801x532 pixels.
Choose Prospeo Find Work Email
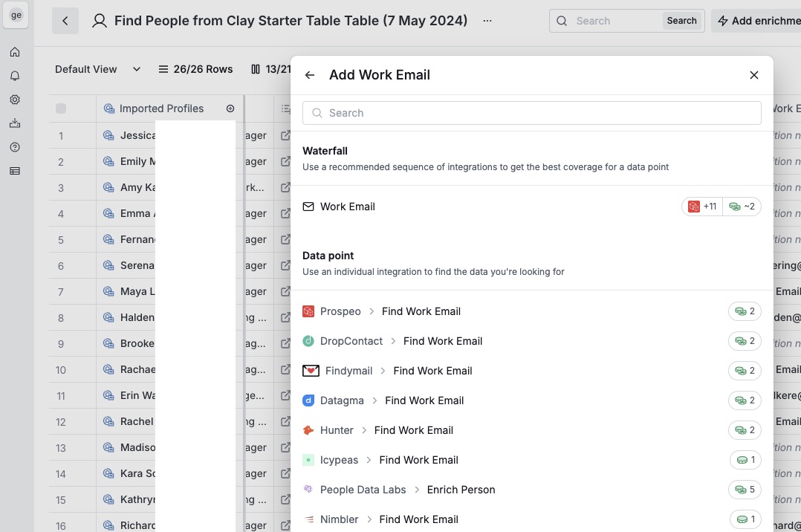pyautogui.click(x=390, y=311)
